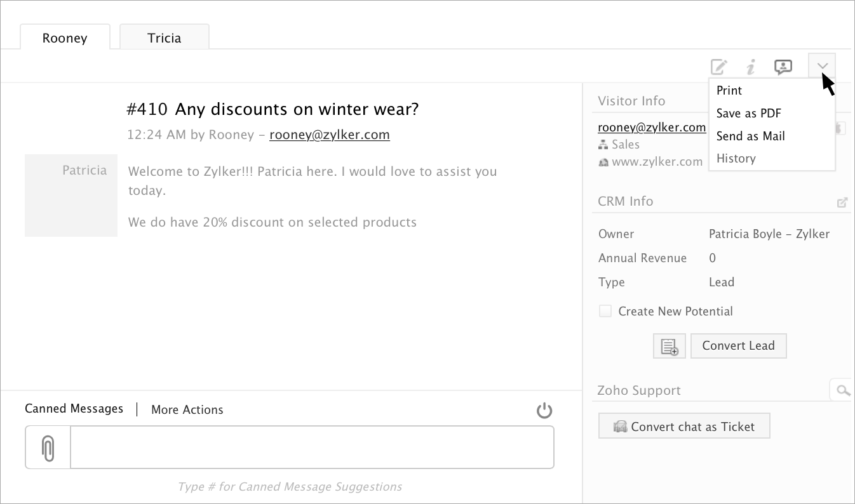Open CRM Info external link icon

[842, 202]
